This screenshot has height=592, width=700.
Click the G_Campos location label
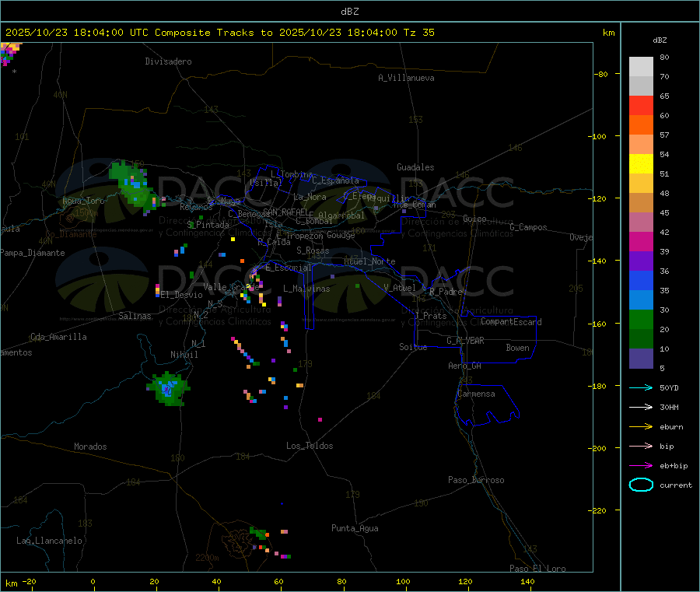pos(529,227)
